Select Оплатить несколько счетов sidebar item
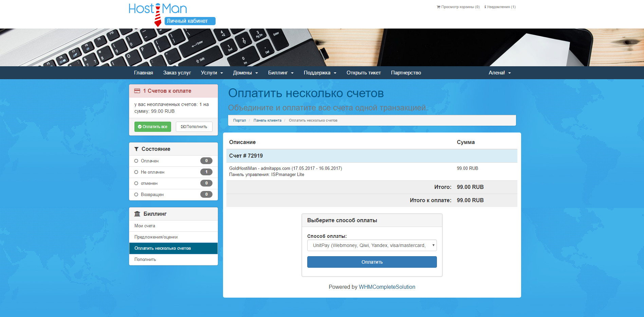This screenshot has height=317, width=644. pyautogui.click(x=173, y=248)
